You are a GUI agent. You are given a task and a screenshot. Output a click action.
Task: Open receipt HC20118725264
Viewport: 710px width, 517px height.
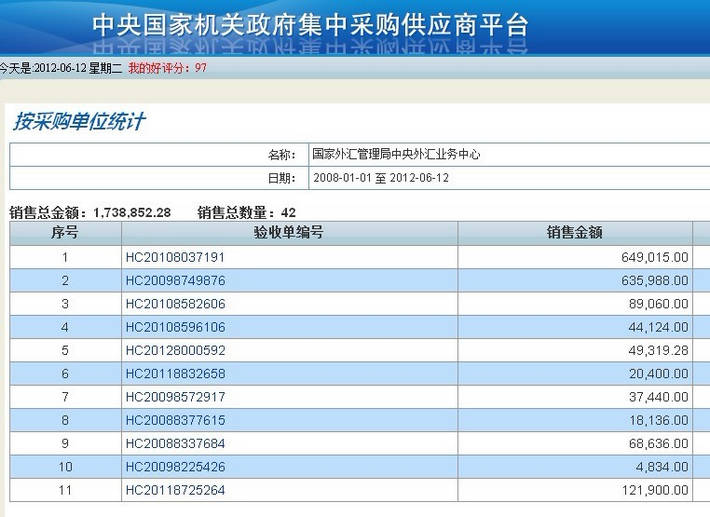[x=175, y=490]
